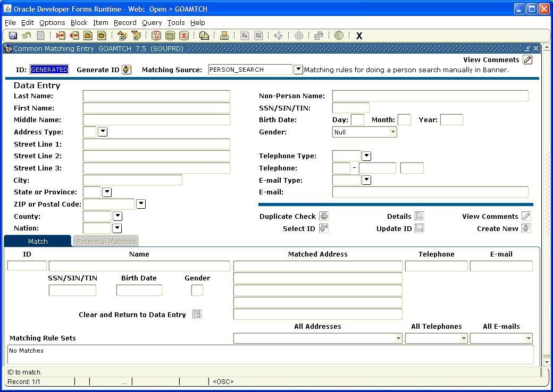Open the Help menu
Image resolution: width=553 pixels, height=392 pixels.
tap(197, 22)
